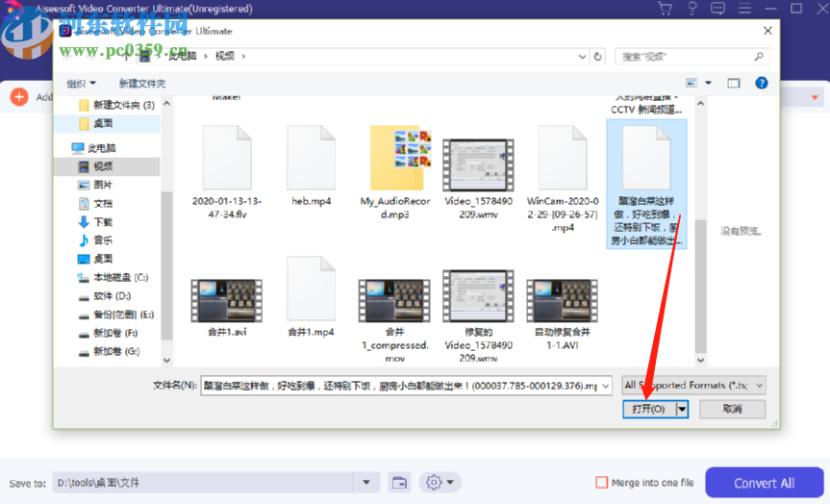The width and height of the screenshot is (830, 504).
Task: Select the 合并1.mp4 file
Action: pyautogui.click(x=312, y=296)
